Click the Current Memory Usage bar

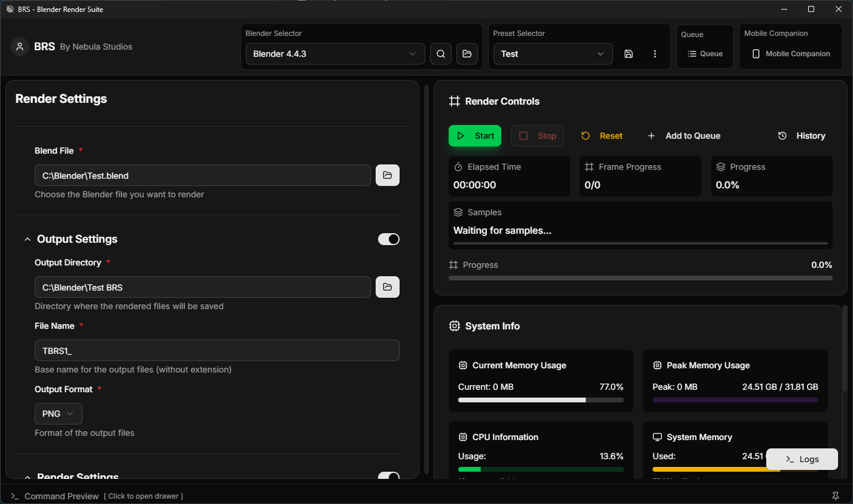coord(541,400)
